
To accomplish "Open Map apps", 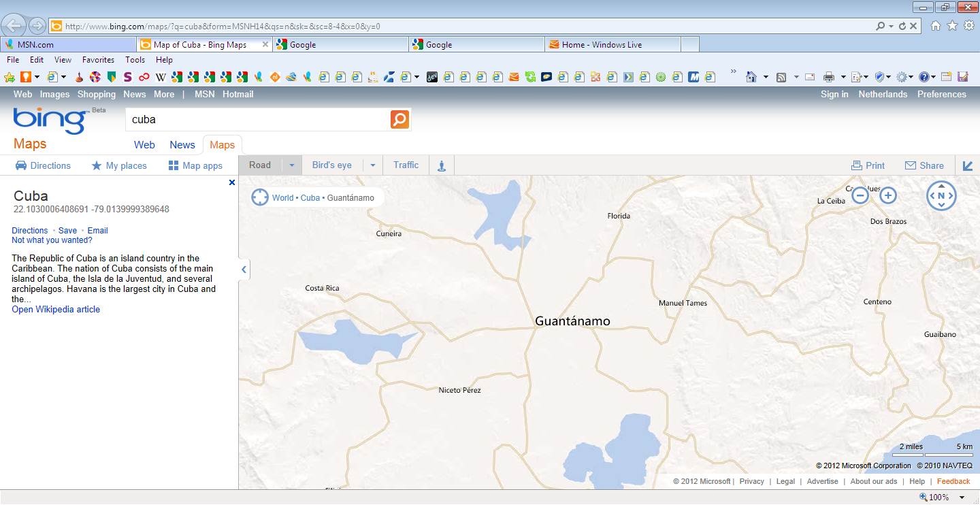I will (195, 165).
